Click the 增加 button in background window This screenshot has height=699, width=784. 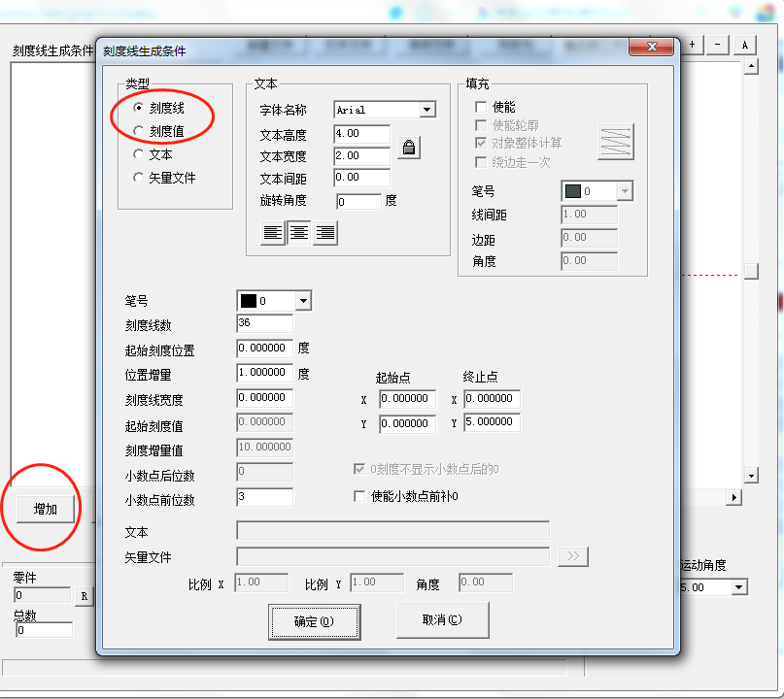(x=46, y=509)
